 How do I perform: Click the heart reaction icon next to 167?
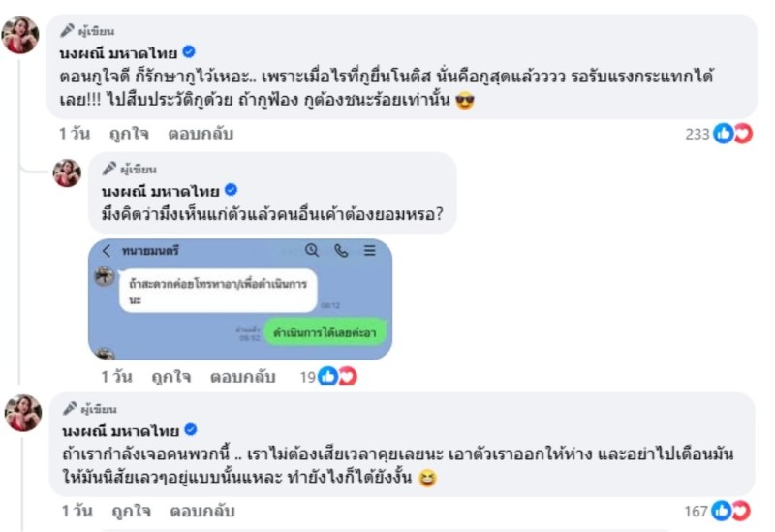[742, 511]
